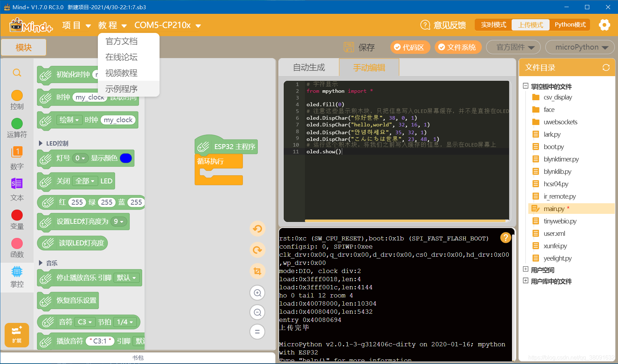Screen dimensions: 618x364
Task: Expand the 用户空间 tree node
Action: click(x=526, y=269)
